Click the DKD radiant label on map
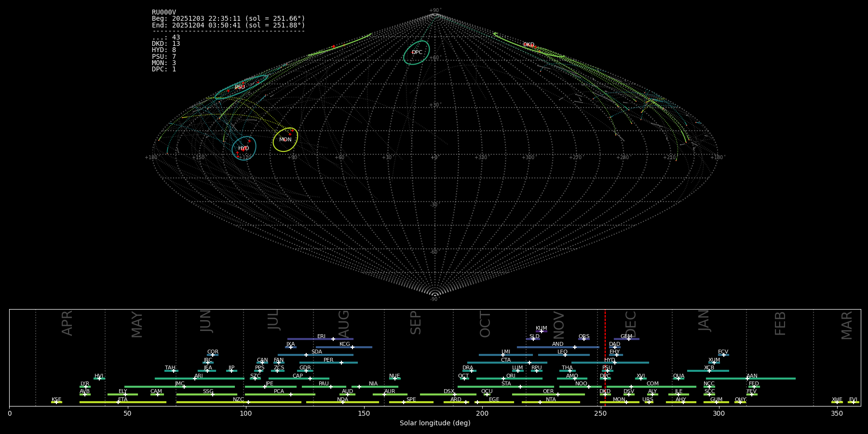Screen dimensions: 868x434 pos(529,45)
